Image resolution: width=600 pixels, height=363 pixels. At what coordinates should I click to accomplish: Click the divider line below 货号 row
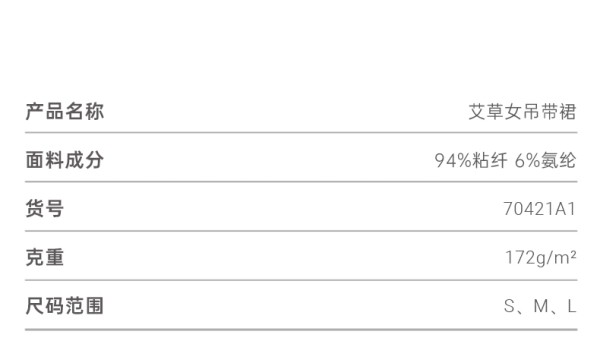point(301,231)
